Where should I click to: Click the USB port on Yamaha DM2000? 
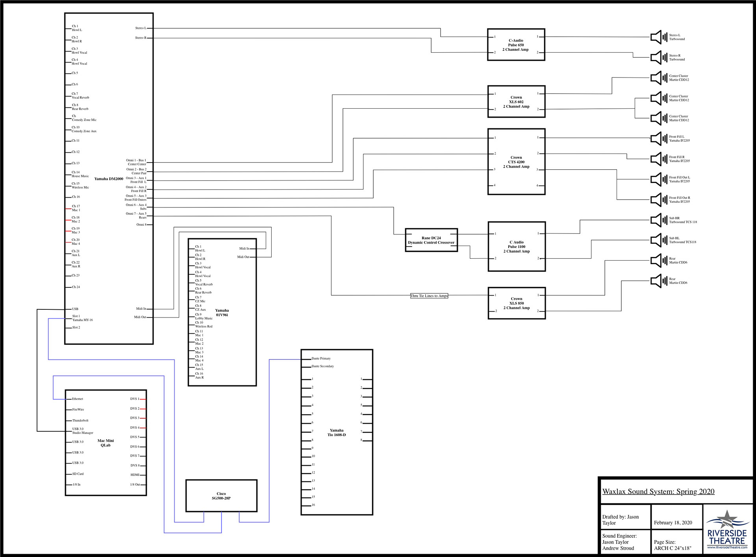pyautogui.click(x=75, y=309)
